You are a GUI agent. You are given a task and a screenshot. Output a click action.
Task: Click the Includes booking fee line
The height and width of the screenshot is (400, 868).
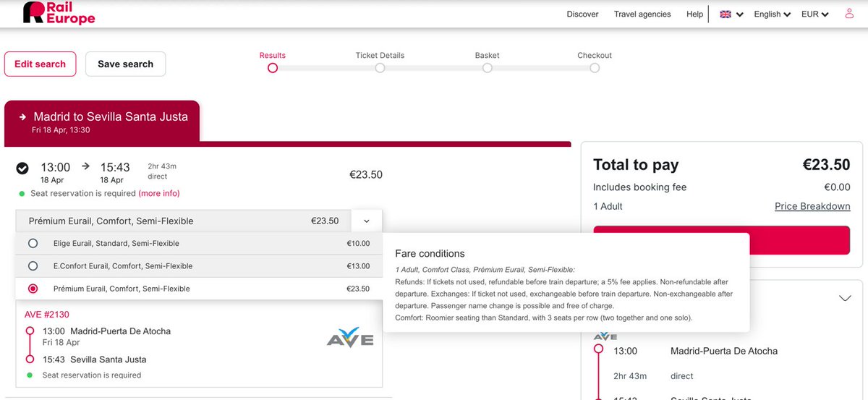[639, 187]
